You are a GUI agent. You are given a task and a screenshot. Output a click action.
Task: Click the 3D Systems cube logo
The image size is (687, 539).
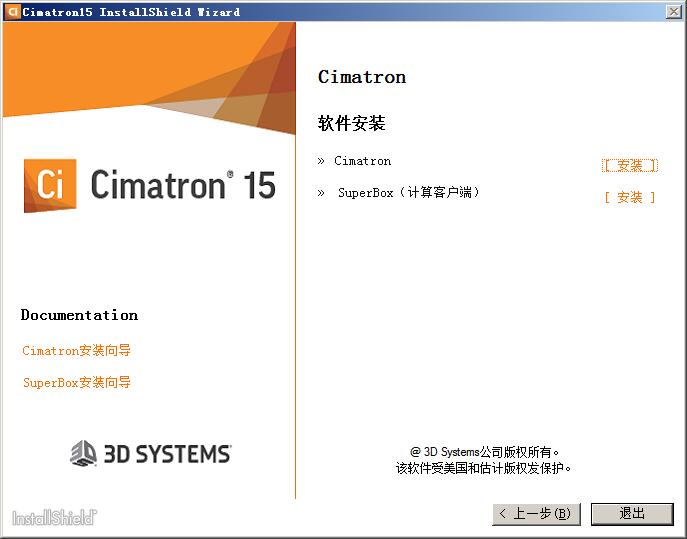pos(83,453)
